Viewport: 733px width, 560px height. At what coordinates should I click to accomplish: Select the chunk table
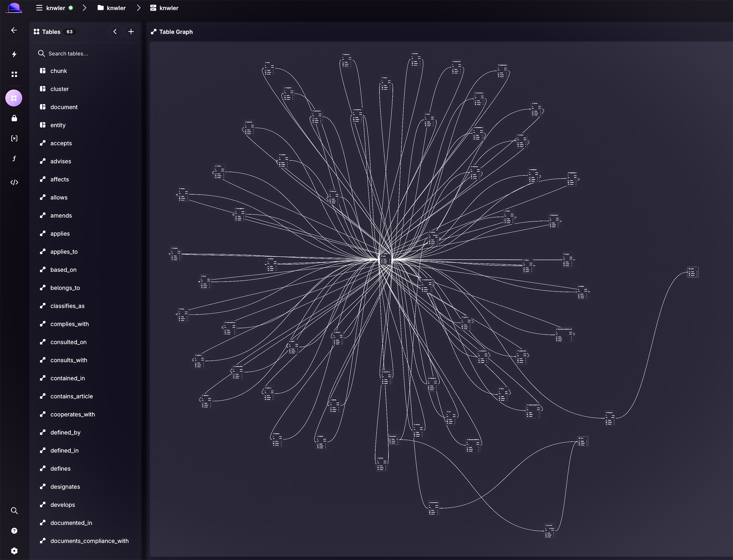tap(59, 71)
